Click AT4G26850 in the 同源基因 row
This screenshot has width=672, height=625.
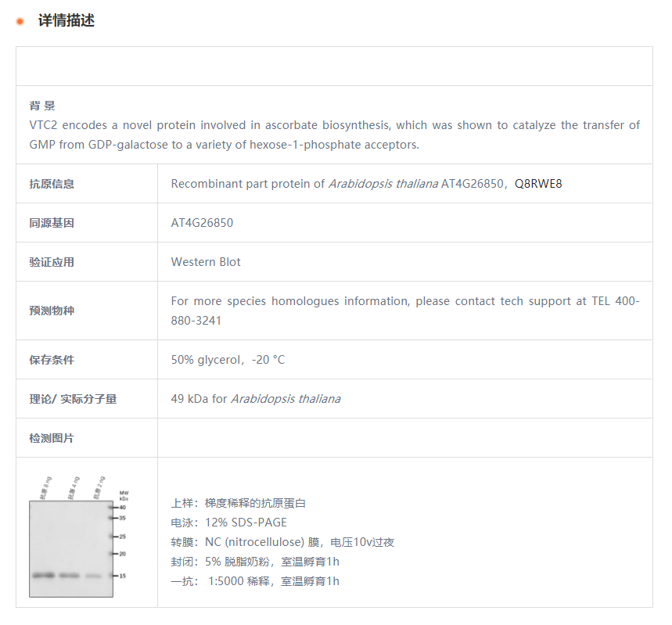point(202,223)
